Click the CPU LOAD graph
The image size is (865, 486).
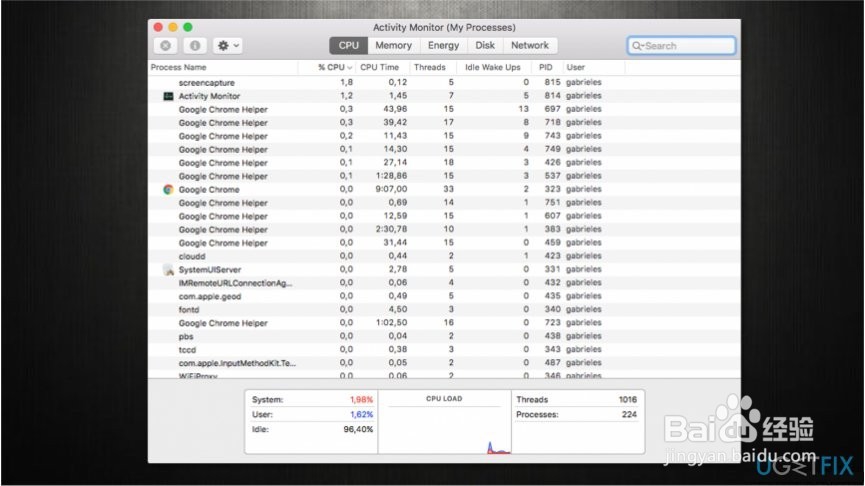tap(445, 423)
